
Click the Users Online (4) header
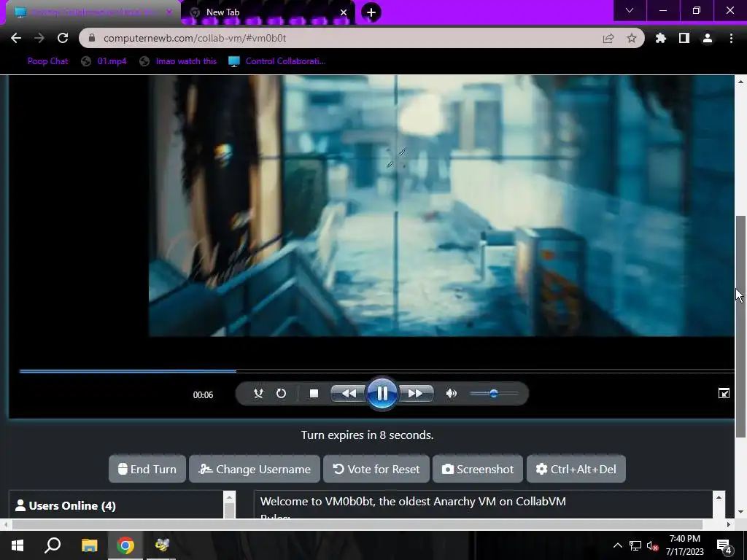pyautogui.click(x=66, y=506)
